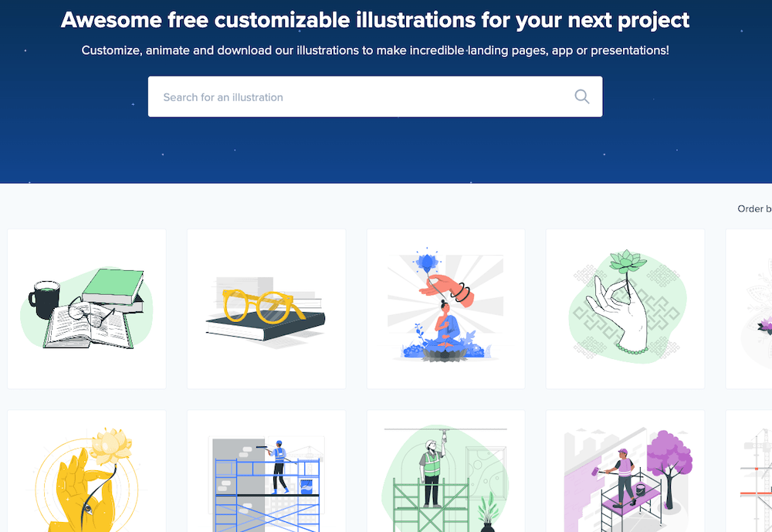Open the yellow hand with lotus illustration
This screenshot has width=772, height=532.
(86, 473)
